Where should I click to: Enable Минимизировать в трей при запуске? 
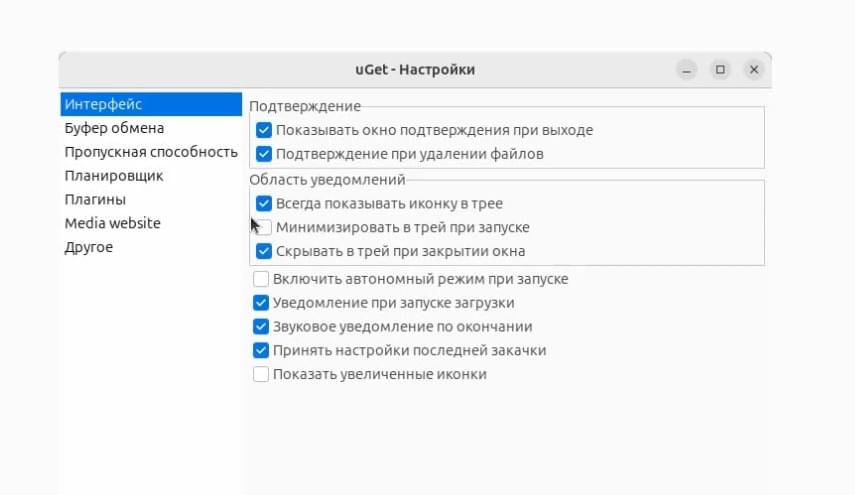(x=264, y=227)
